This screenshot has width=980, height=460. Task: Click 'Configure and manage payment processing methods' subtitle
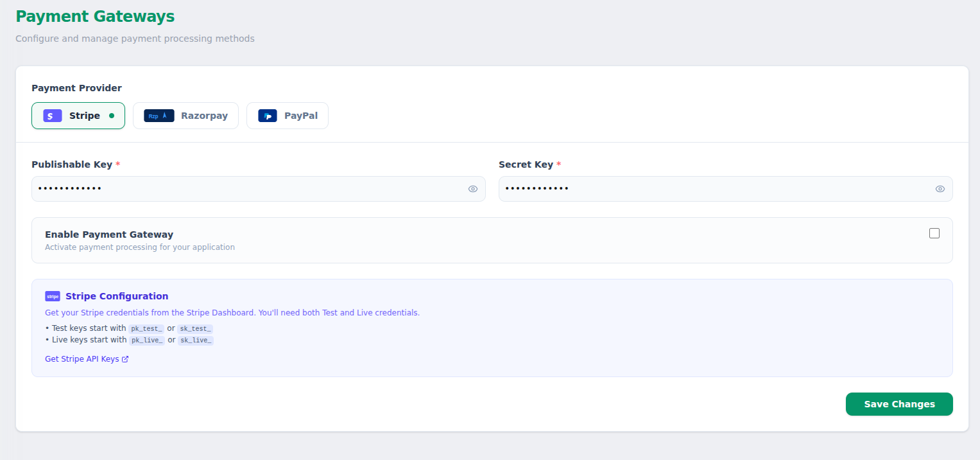coord(135,39)
